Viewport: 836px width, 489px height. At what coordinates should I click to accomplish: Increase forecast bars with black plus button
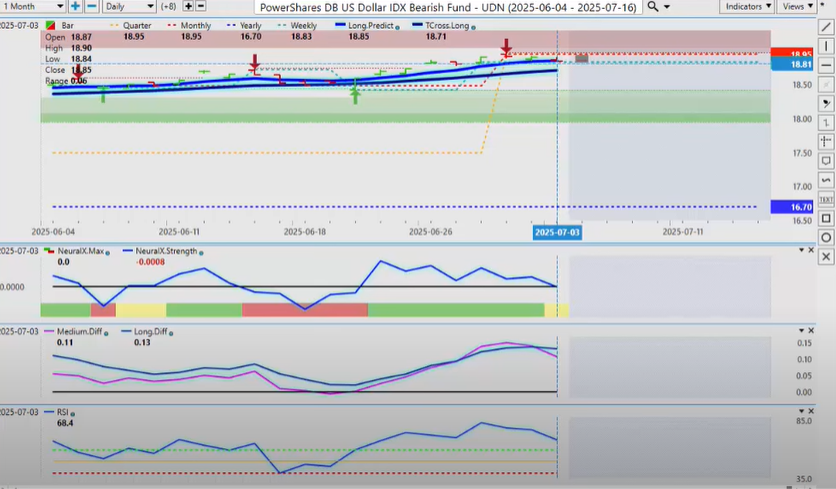pos(187,6)
